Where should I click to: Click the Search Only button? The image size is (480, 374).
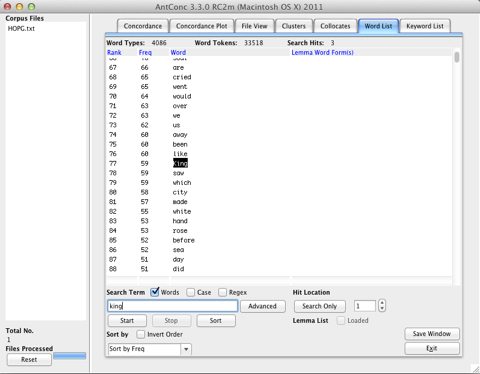click(x=320, y=306)
